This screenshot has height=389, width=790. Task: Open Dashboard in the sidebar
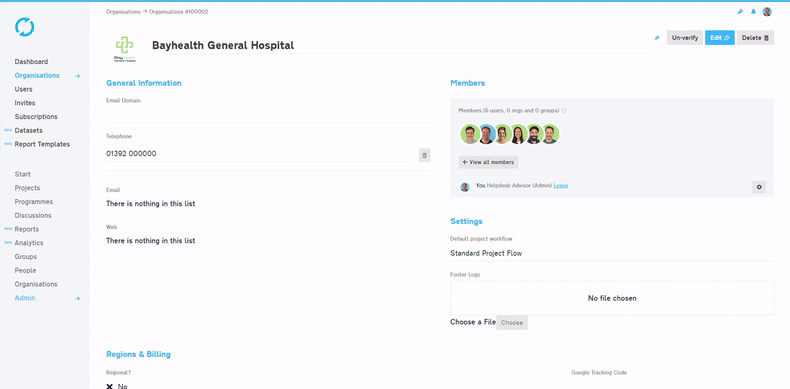click(31, 61)
